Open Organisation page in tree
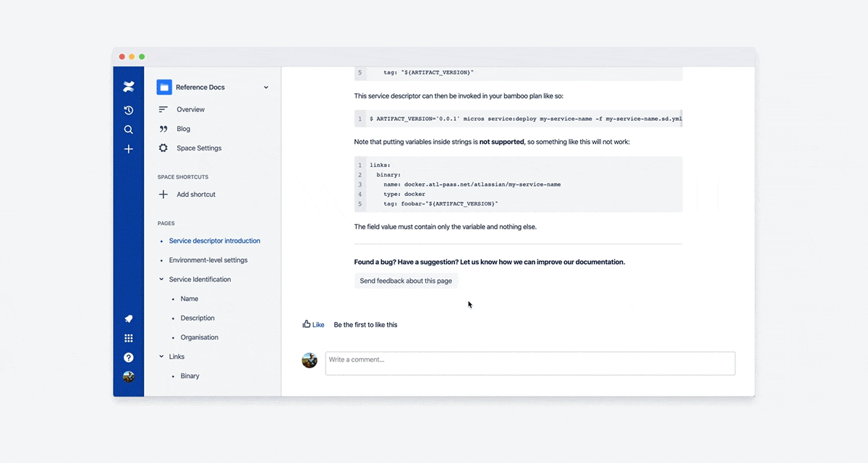The height and width of the screenshot is (463, 868). (200, 338)
